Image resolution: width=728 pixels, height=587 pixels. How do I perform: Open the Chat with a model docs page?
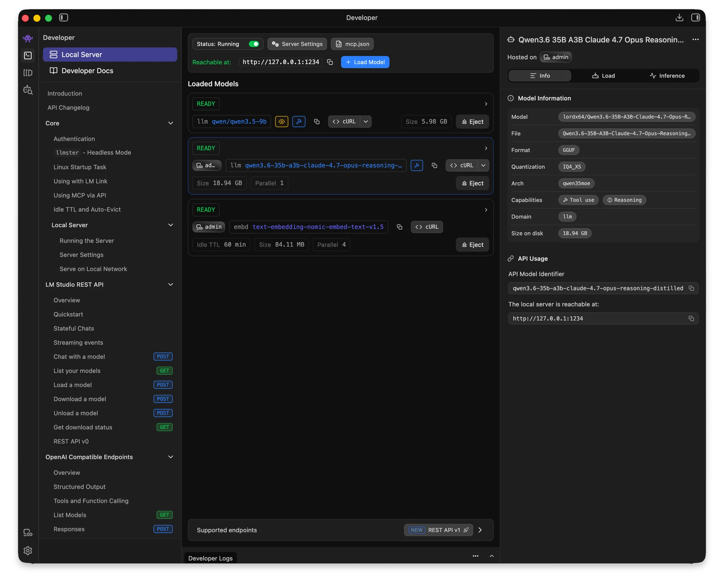79,356
